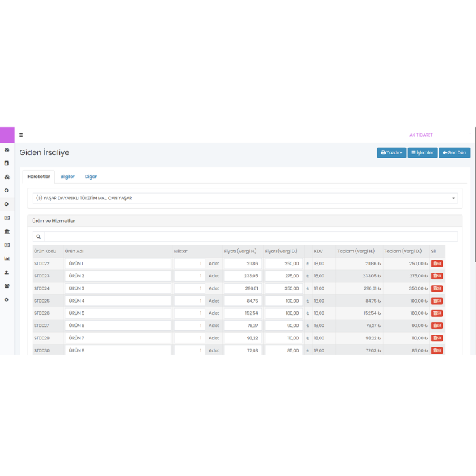Open the money sidebar icon above the bank
The image size is (476, 476).
click(7, 218)
